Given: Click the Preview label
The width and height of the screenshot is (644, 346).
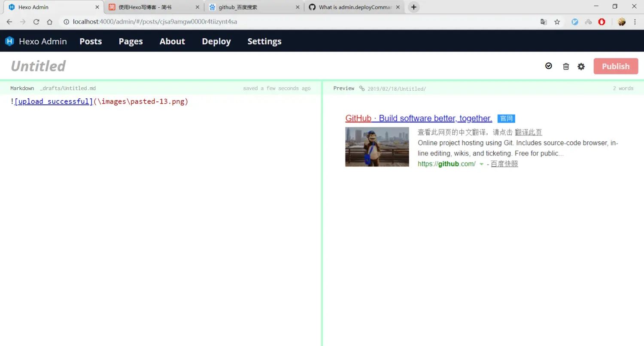Looking at the screenshot, I should pos(344,88).
